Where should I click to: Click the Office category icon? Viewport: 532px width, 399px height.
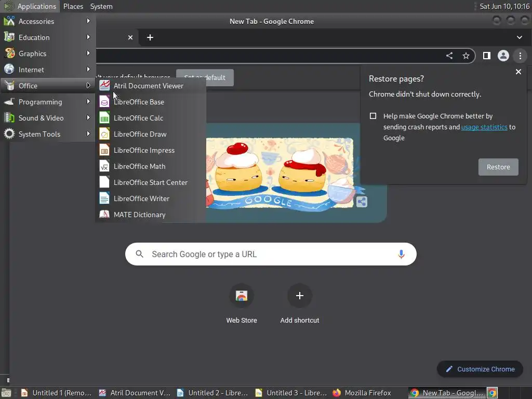click(x=9, y=86)
